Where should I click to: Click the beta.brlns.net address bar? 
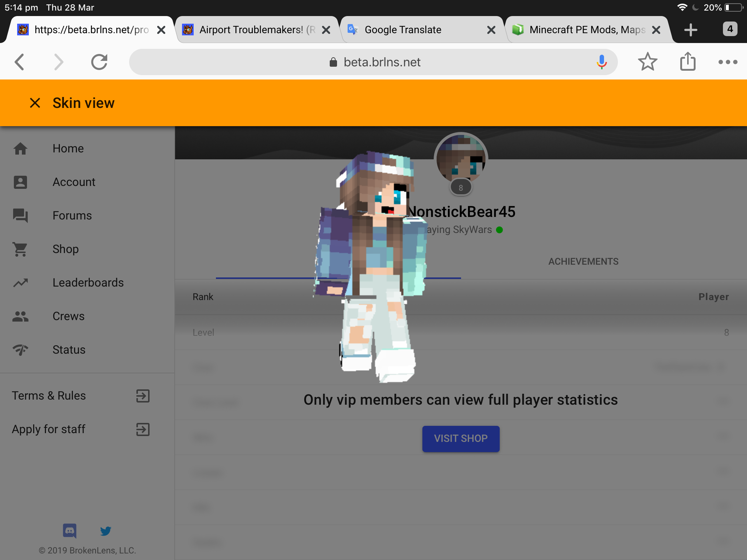click(x=373, y=62)
